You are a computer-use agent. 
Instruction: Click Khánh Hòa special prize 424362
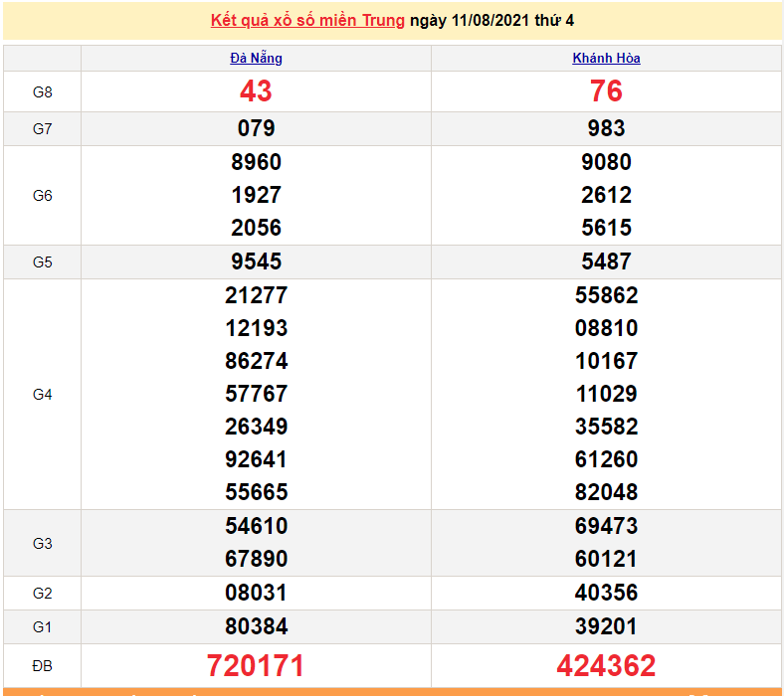(606, 666)
